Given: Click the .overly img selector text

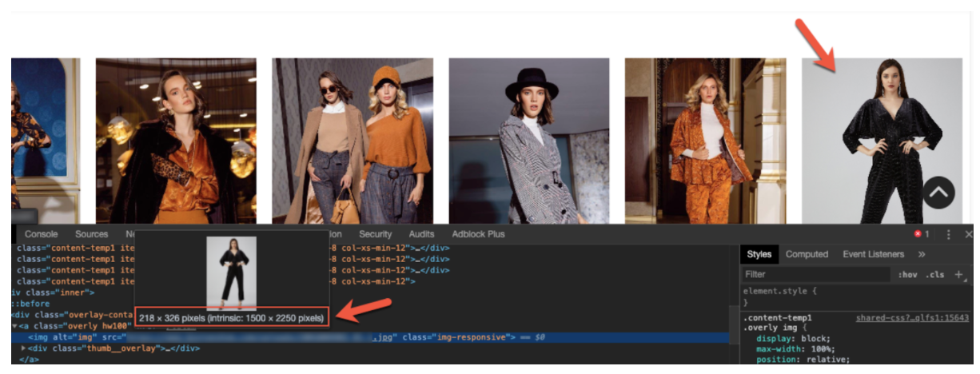Looking at the screenshot, I should [772, 327].
